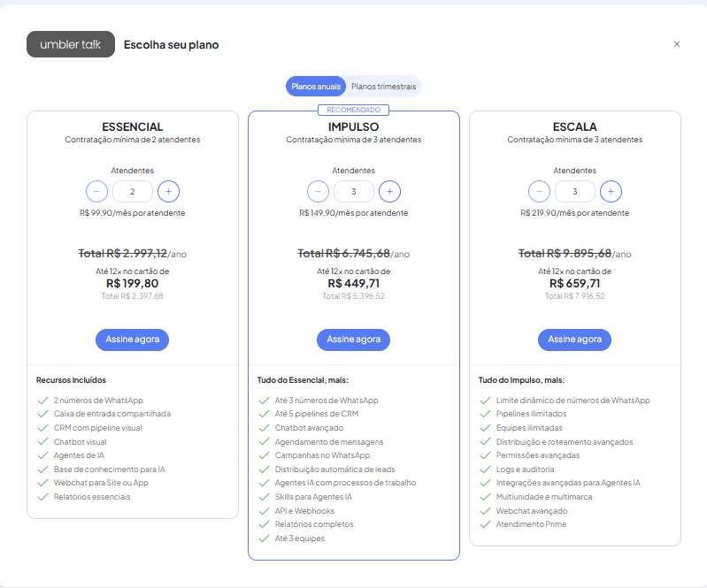Click checkmark beside 'Equipes ilimitadas'
Image resolution: width=707 pixels, height=588 pixels.
tap(486, 428)
